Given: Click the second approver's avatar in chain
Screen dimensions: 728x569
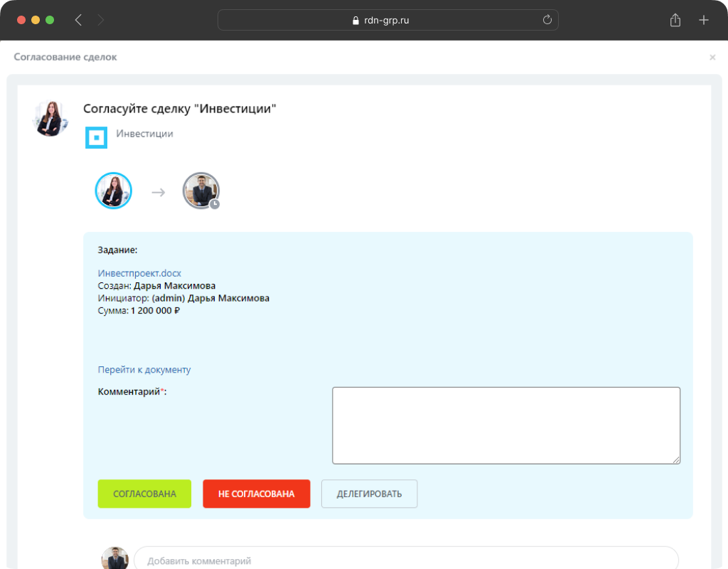Looking at the screenshot, I should click(200, 190).
